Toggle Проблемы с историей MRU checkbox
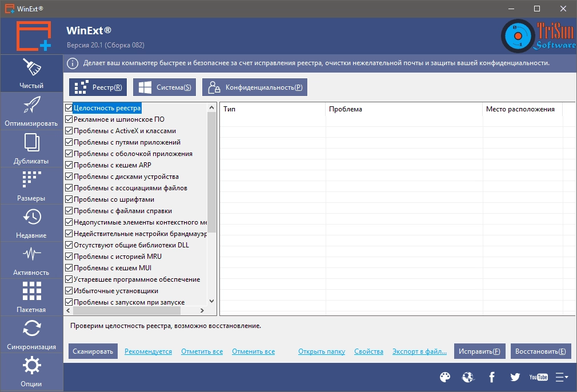577x392 pixels. 69,256
